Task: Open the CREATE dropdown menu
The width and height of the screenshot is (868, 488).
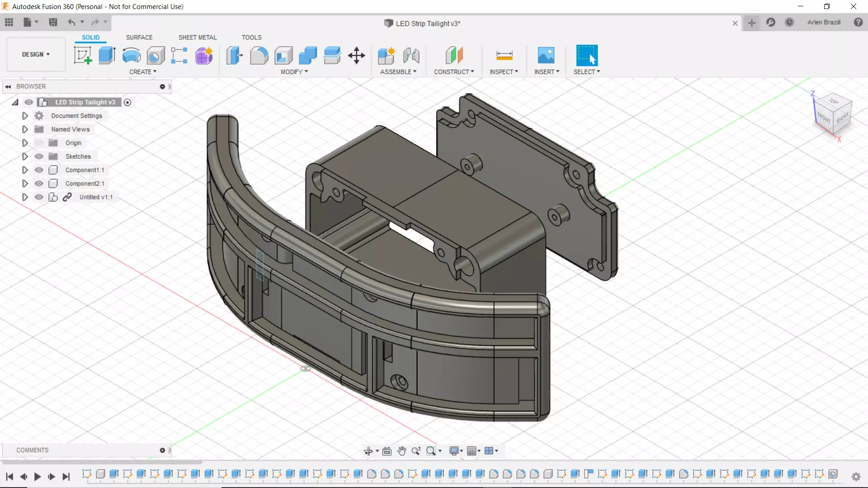Action: click(x=143, y=72)
